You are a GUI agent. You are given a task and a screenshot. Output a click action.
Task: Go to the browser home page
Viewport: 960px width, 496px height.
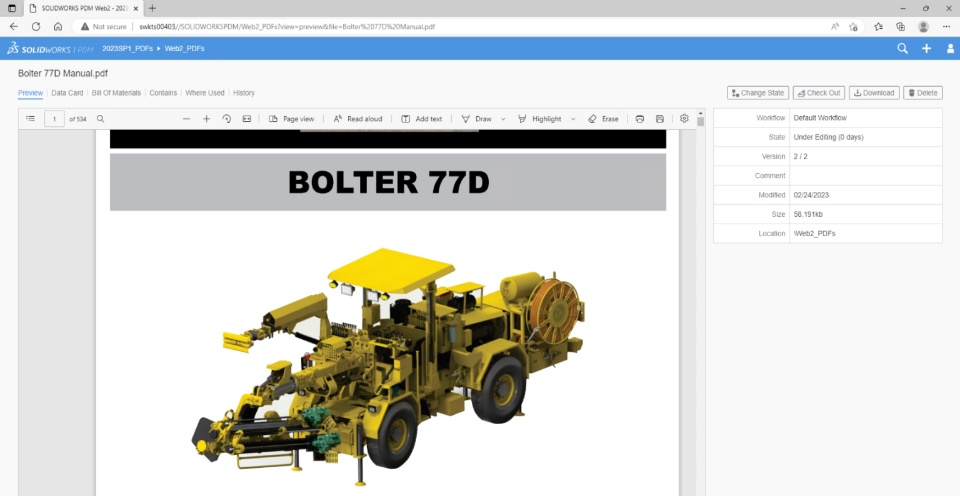click(58, 26)
